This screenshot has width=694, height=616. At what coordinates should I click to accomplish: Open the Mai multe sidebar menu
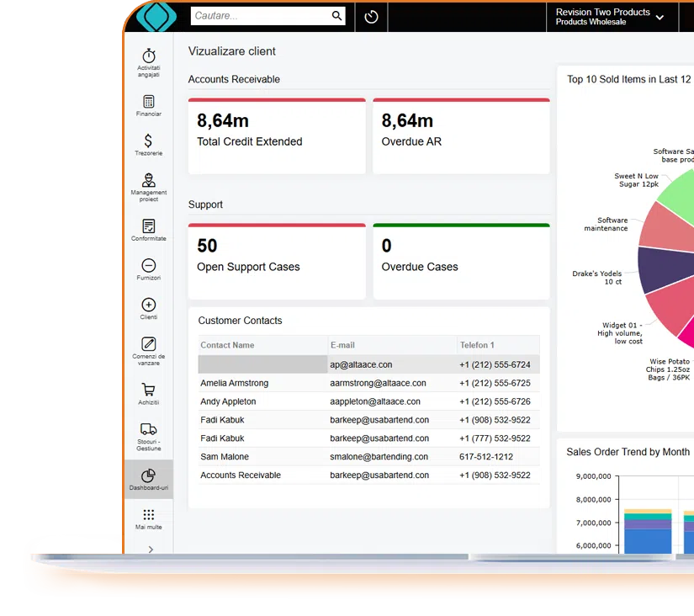coord(148,516)
